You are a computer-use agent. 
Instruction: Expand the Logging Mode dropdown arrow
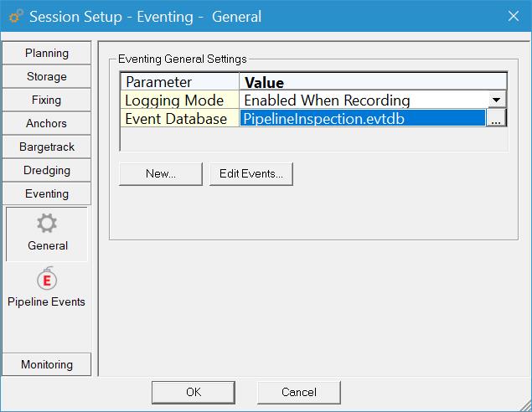tap(498, 100)
